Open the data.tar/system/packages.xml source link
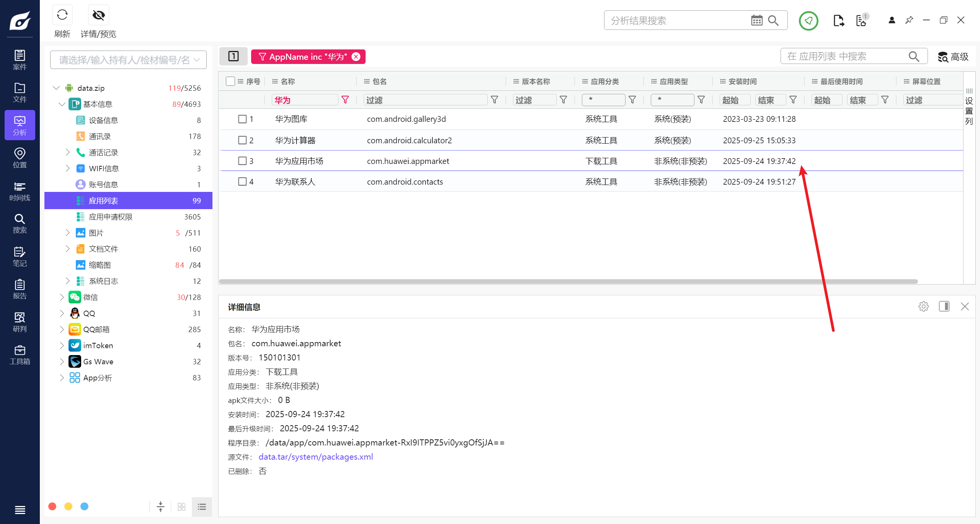 (315, 457)
